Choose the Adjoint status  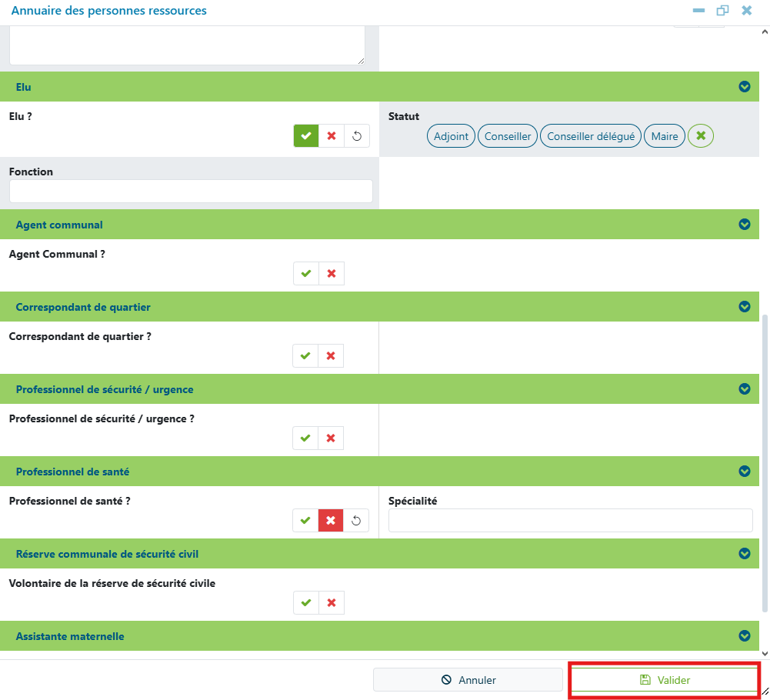[451, 136]
